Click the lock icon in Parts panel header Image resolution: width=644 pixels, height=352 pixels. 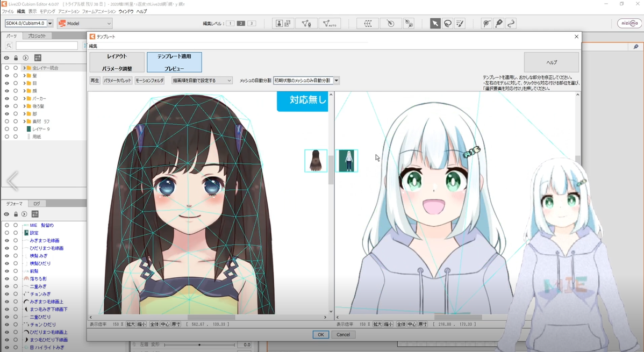pos(16,58)
